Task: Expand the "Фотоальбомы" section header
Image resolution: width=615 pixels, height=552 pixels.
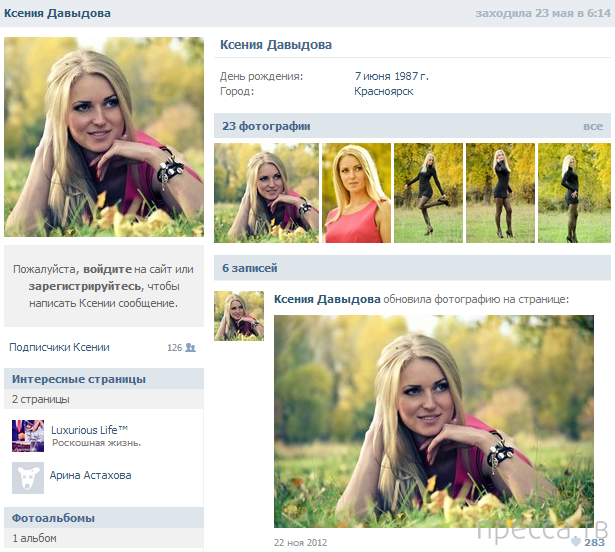Action: (x=53, y=518)
